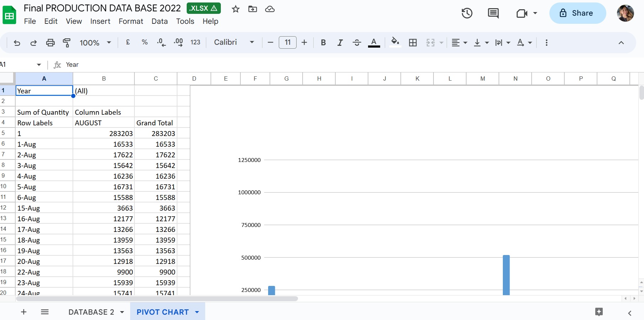Open more toolbar options (three dots)

547,43
